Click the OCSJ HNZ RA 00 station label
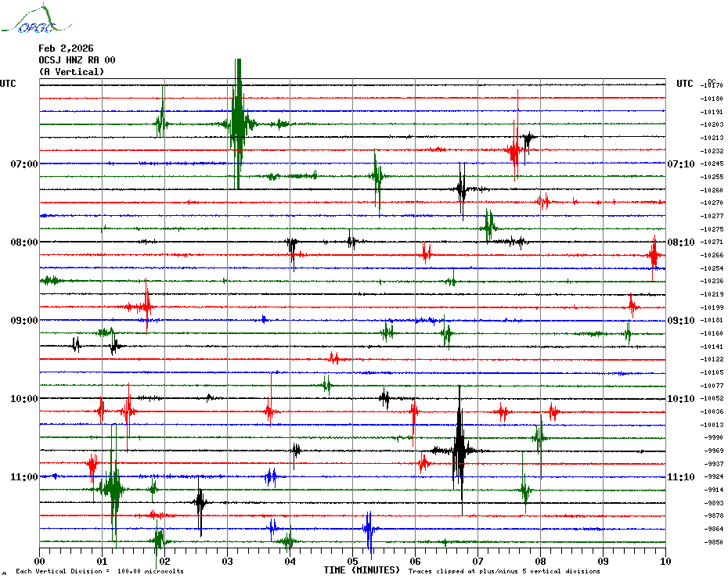Screen dimensions: 728x582 click(77, 60)
